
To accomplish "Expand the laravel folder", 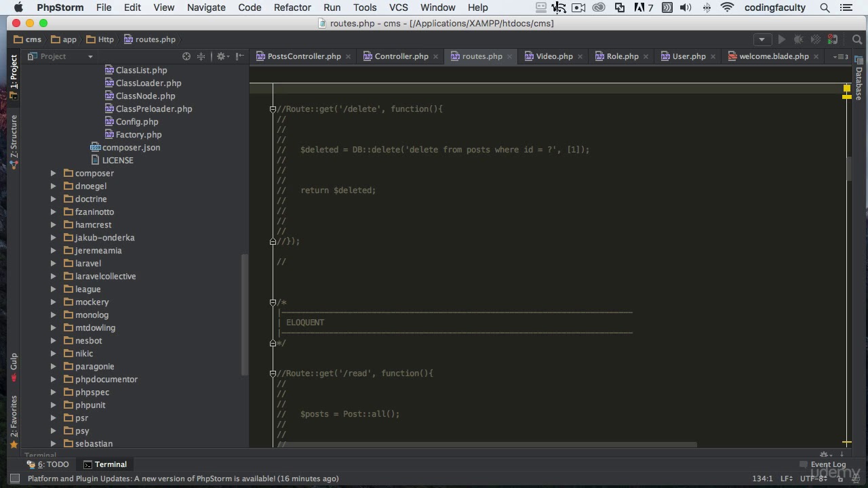I will [x=54, y=263].
